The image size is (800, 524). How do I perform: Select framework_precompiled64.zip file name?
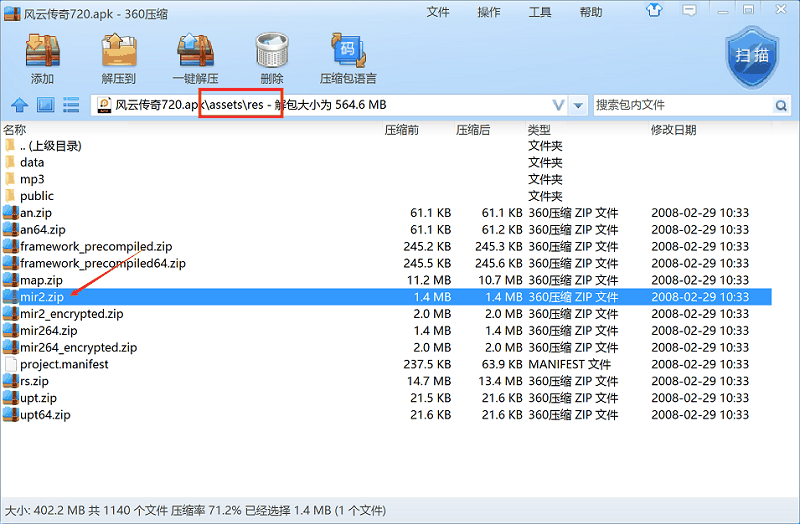coord(103,263)
